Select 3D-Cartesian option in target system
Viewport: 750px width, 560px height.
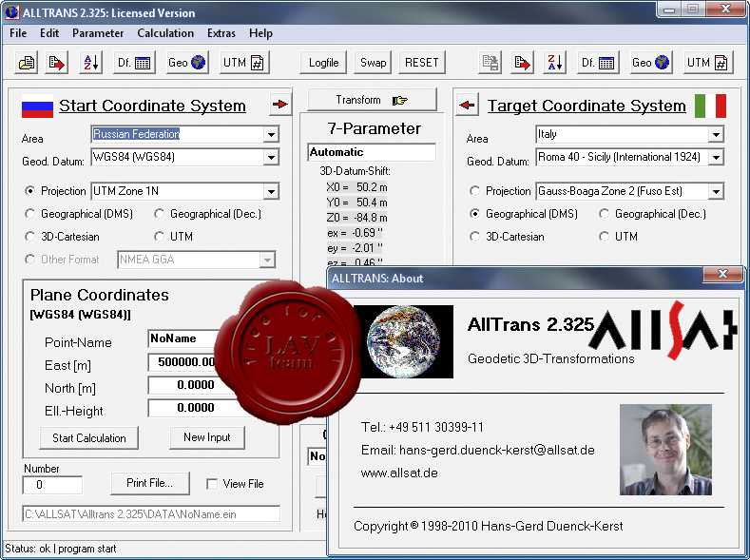pyautogui.click(x=474, y=237)
